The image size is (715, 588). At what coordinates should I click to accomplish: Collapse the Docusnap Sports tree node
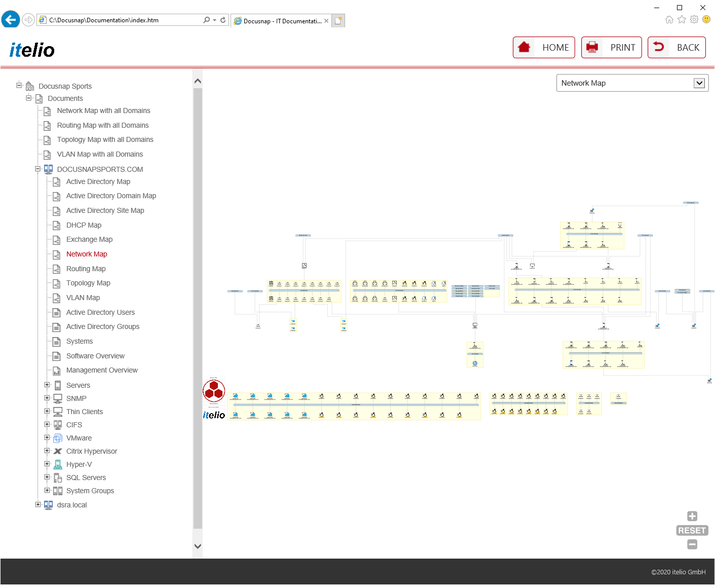point(19,85)
